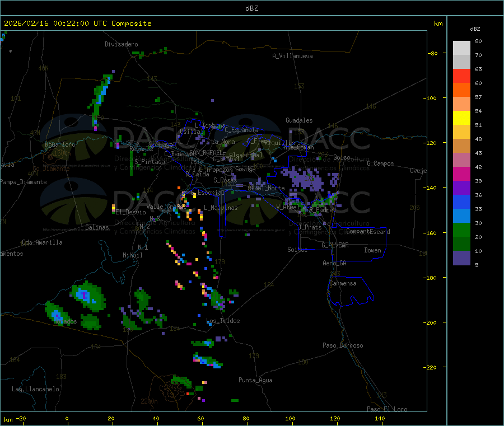Click the purple 5-10 dBZ legend swatch
The image size is (504, 426).
[x=461, y=258]
